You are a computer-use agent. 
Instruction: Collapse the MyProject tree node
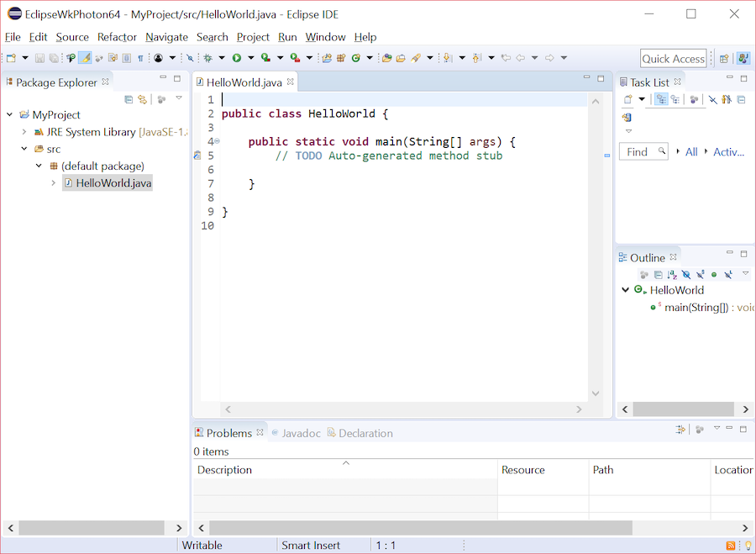(9, 115)
